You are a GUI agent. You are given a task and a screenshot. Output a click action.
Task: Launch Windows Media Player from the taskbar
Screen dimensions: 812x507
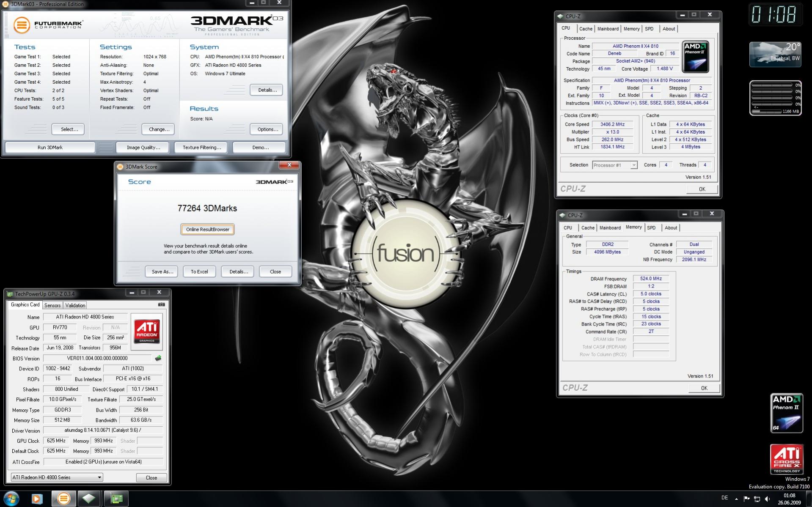(x=37, y=499)
